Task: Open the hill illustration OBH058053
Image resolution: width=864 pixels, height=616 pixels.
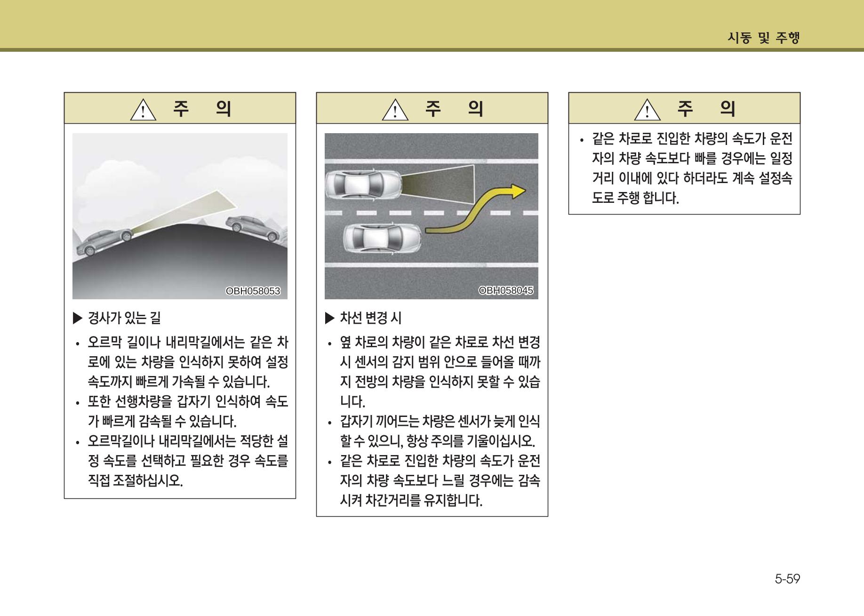Action: click(x=180, y=216)
